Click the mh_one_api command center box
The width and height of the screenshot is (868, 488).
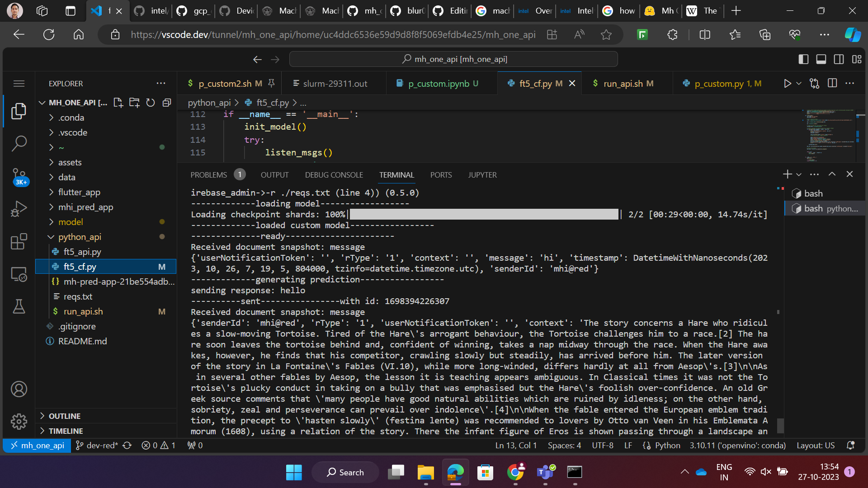(453, 59)
